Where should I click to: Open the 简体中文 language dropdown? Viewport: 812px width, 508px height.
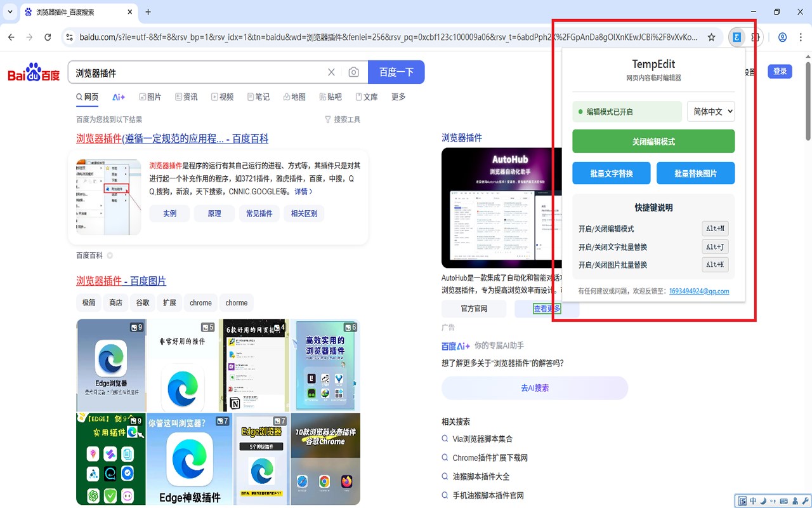tap(711, 111)
